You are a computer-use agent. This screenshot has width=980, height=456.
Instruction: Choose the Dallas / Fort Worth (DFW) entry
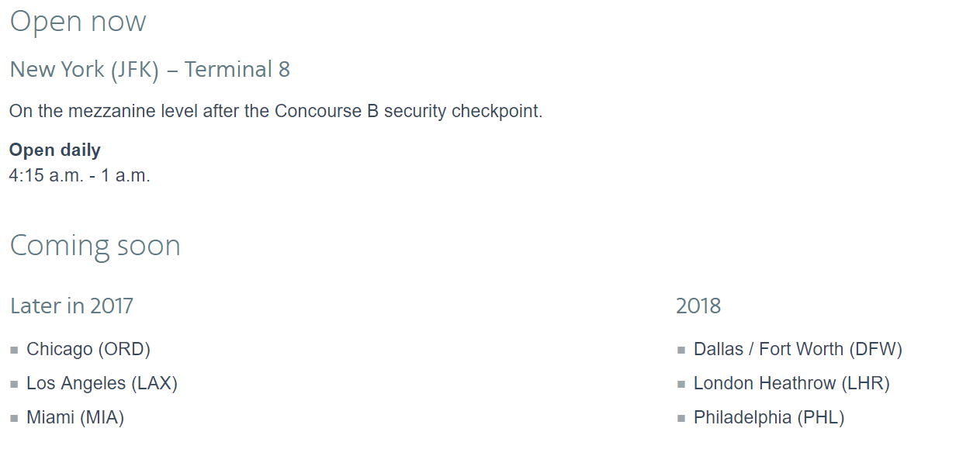798,349
